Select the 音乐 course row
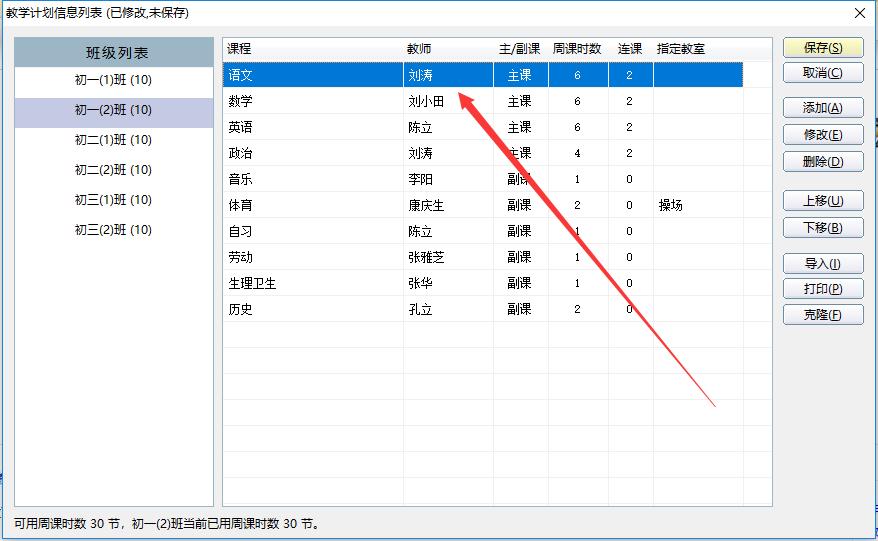This screenshot has height=541, width=878. (483, 179)
